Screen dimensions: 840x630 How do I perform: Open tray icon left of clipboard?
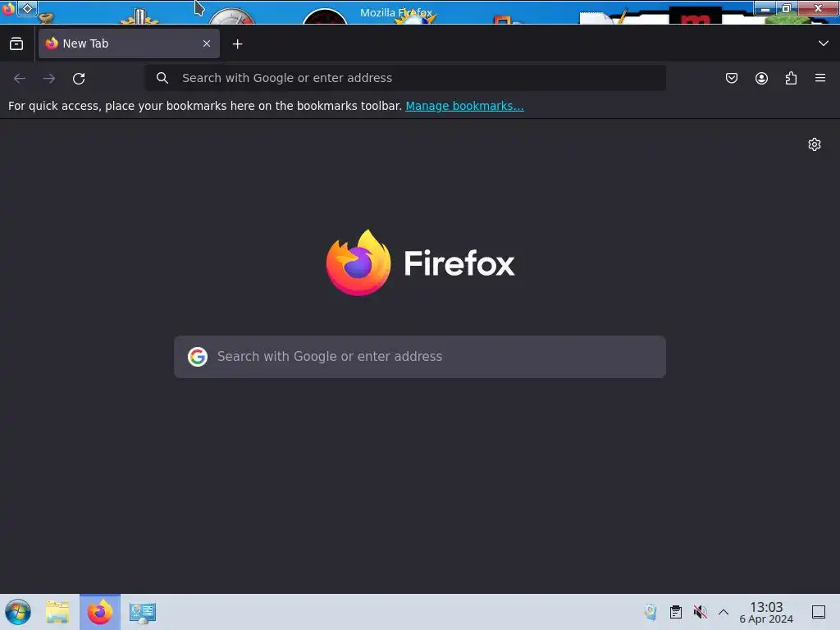651,612
